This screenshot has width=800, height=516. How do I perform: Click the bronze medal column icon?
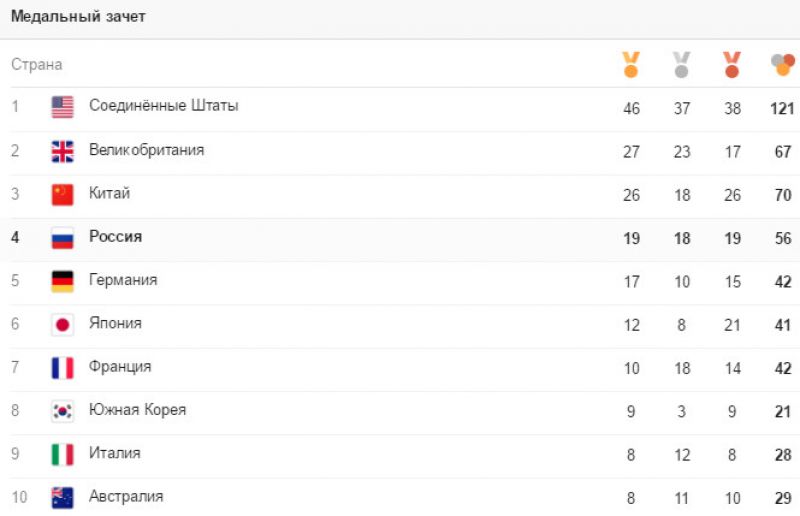tap(732, 65)
